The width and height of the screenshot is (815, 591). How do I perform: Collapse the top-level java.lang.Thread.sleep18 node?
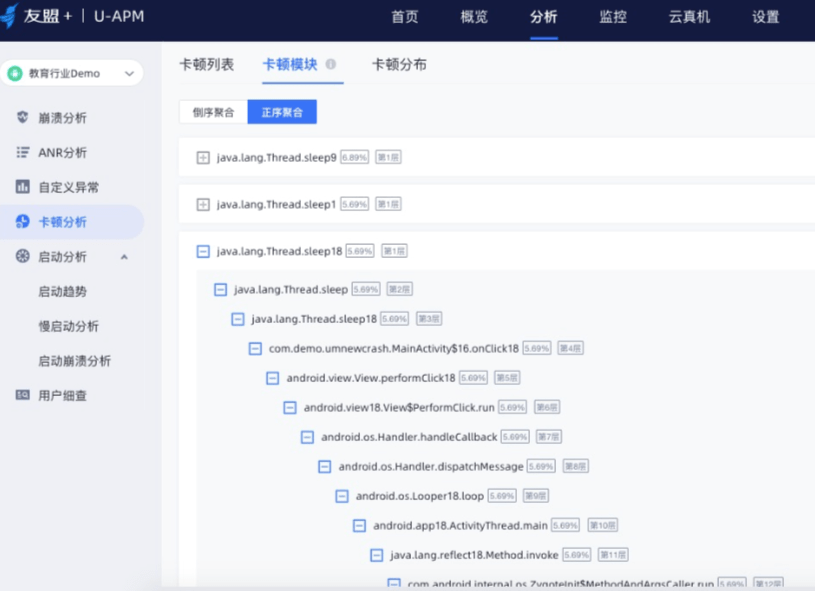(x=203, y=252)
